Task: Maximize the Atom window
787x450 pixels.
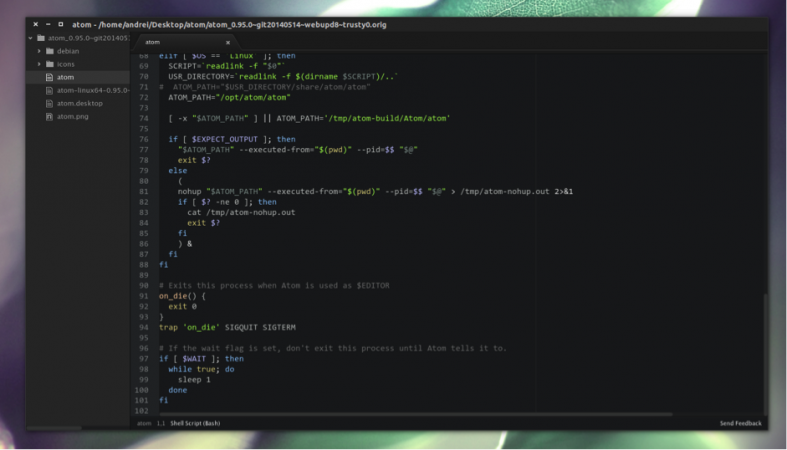Action: pos(61,24)
